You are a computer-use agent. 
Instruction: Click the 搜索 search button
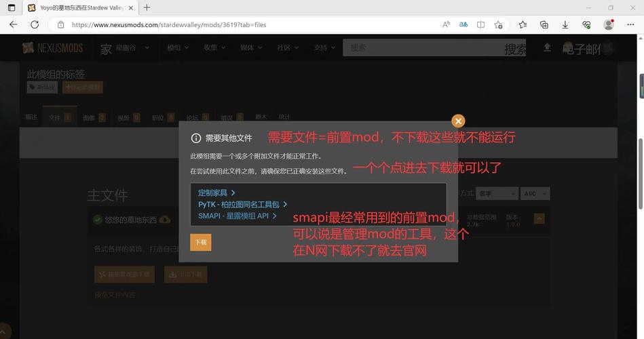tap(515, 49)
